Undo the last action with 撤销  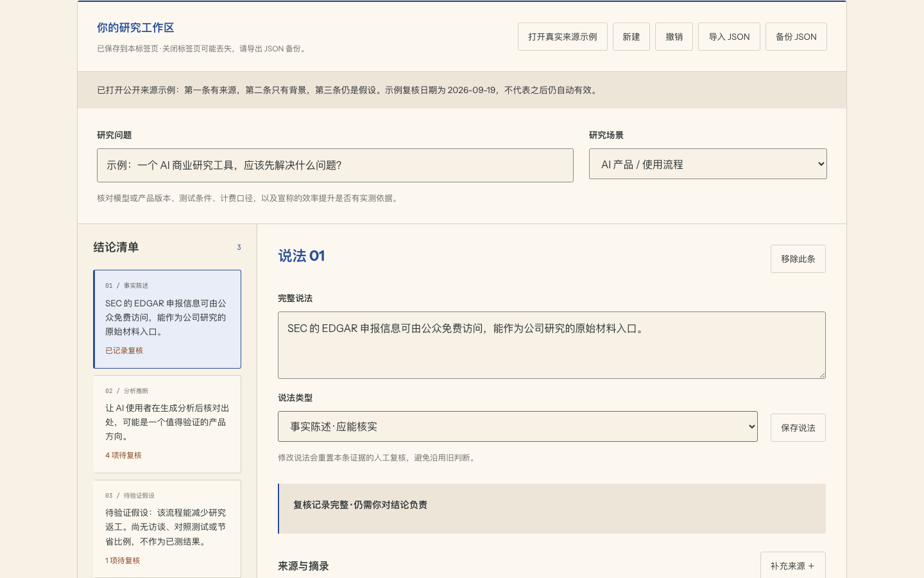click(x=674, y=37)
